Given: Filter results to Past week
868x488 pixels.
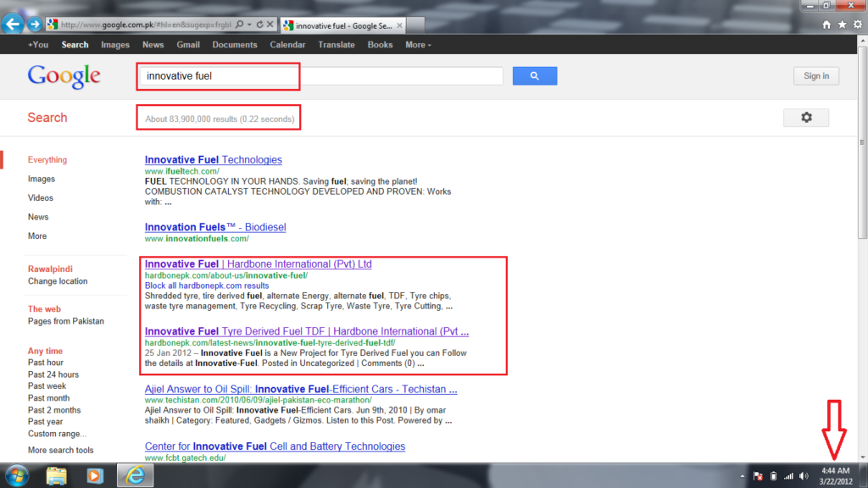Looking at the screenshot, I should [47, 386].
